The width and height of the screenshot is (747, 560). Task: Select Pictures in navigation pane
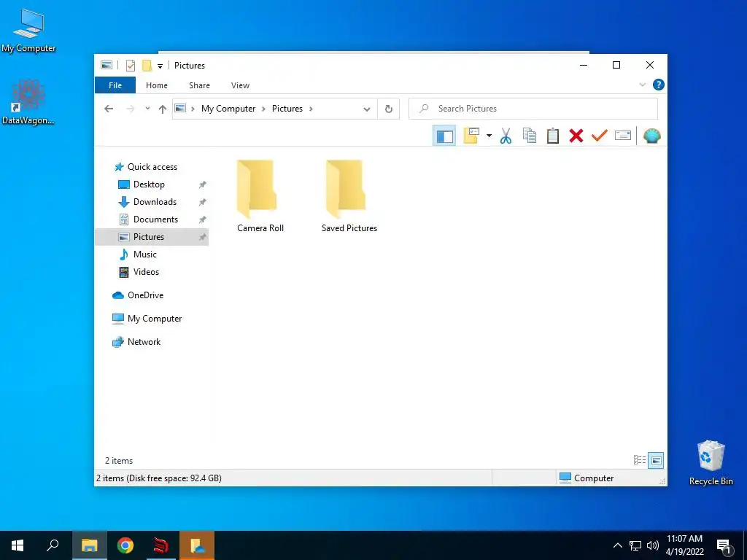tap(149, 237)
